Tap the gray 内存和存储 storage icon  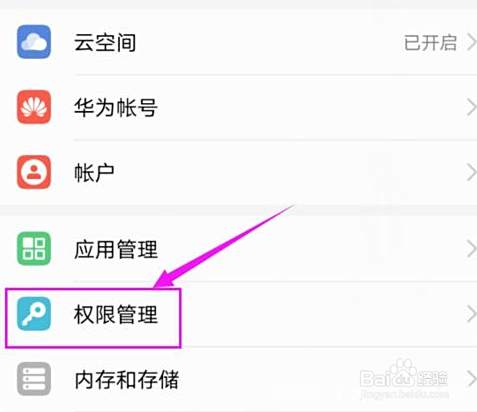tap(34, 379)
